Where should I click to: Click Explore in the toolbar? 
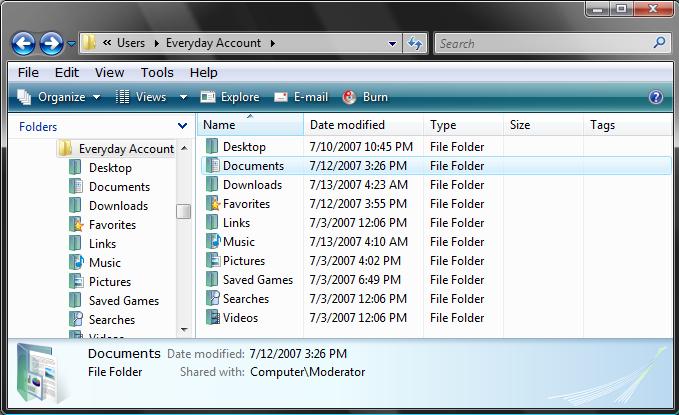(x=230, y=97)
